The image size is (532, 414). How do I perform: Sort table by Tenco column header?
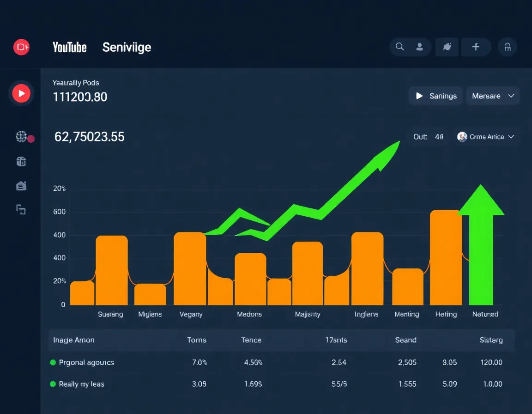tap(251, 340)
